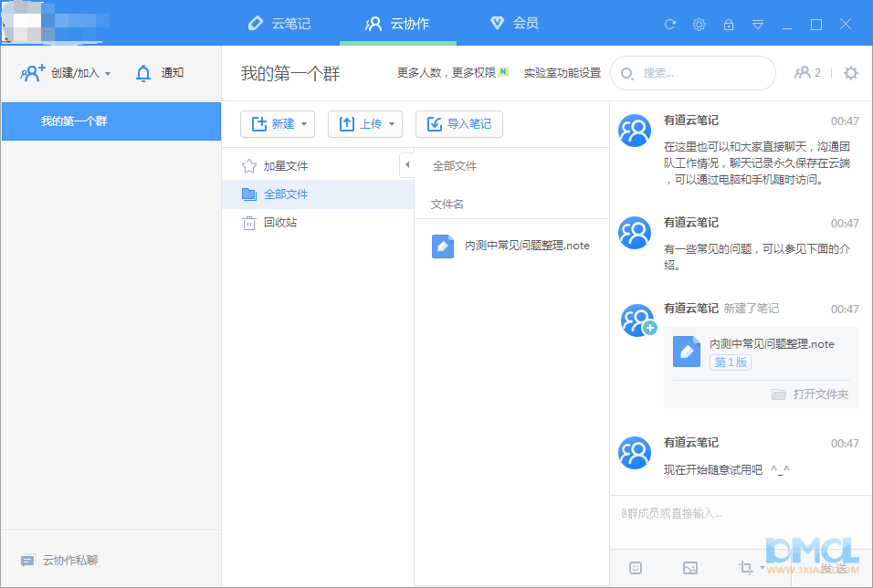
Task: Open group settings gear icon
Action: [x=851, y=73]
